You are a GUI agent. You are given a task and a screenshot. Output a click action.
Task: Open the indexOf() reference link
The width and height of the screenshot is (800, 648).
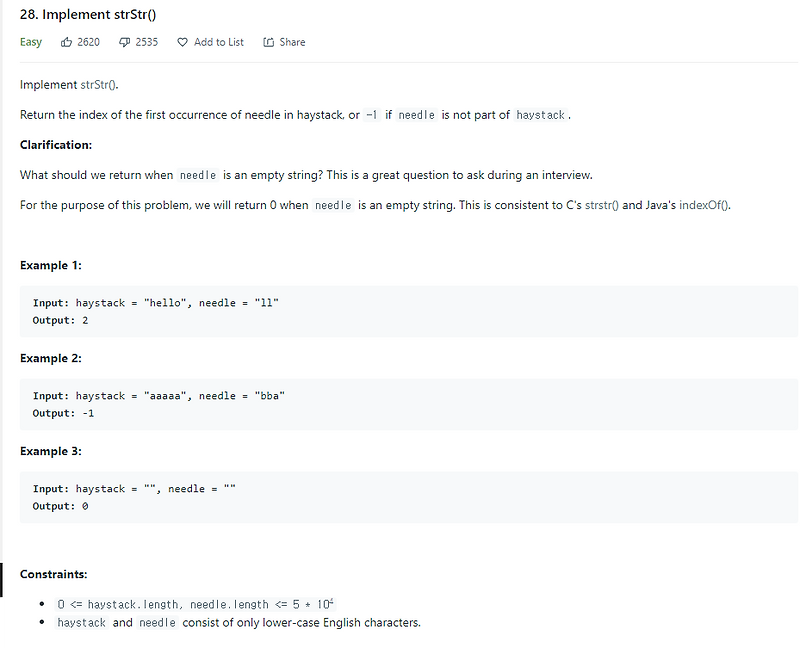[702, 205]
